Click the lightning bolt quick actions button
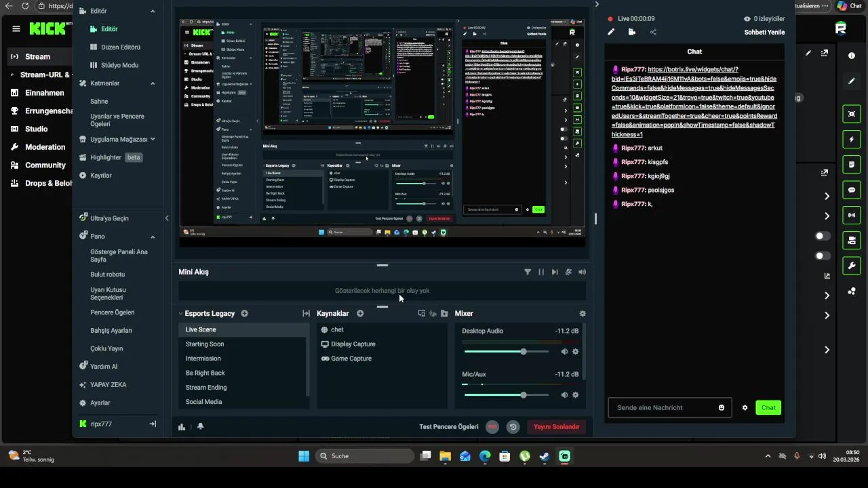868x488 pixels. (x=852, y=140)
